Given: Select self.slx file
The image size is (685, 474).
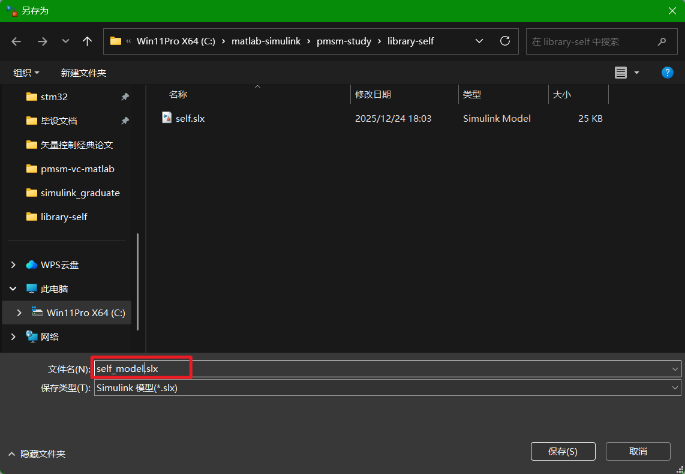Looking at the screenshot, I should pos(190,118).
